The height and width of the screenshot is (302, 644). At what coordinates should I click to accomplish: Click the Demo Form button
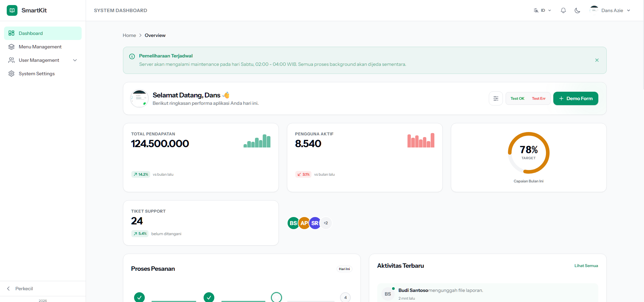click(576, 98)
